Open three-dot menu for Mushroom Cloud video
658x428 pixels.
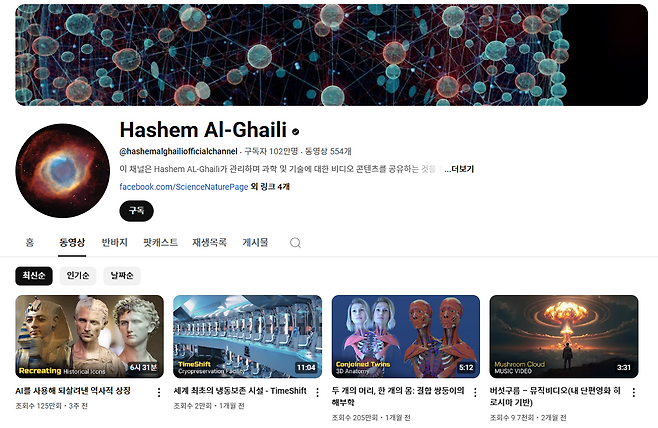tap(634, 392)
